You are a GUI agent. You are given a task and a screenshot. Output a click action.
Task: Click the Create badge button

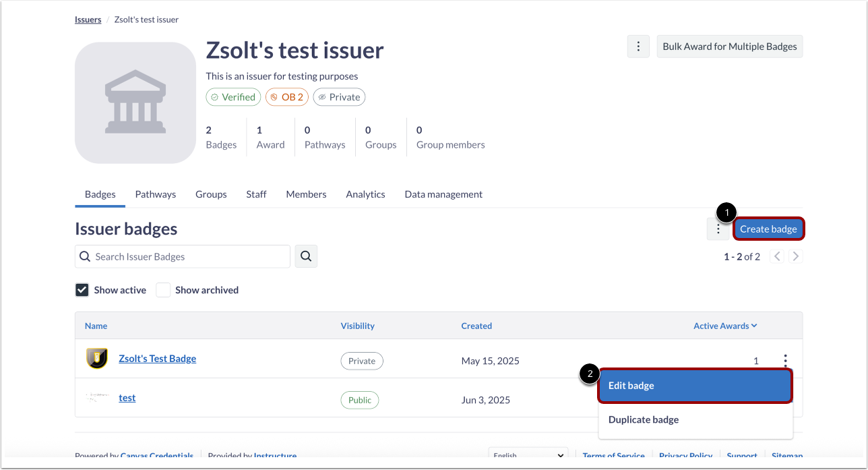[768, 229]
